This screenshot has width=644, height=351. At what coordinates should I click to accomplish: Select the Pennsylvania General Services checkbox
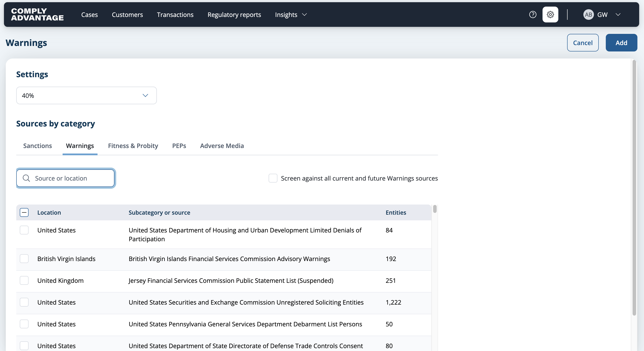click(24, 324)
